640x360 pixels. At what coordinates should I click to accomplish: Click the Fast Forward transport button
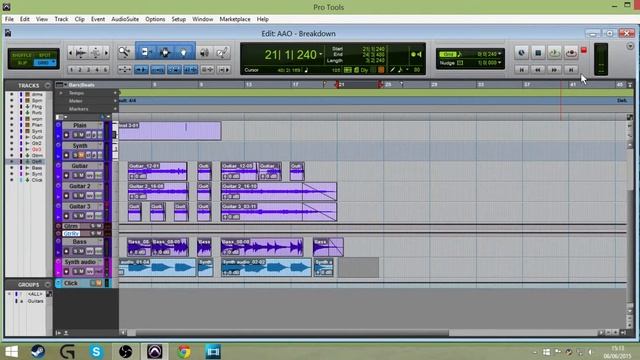[x=554, y=70]
